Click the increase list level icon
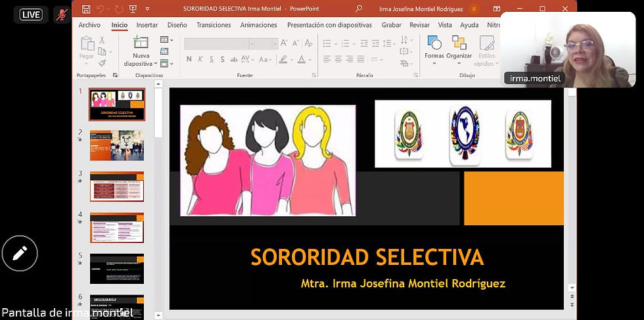 coord(375,43)
